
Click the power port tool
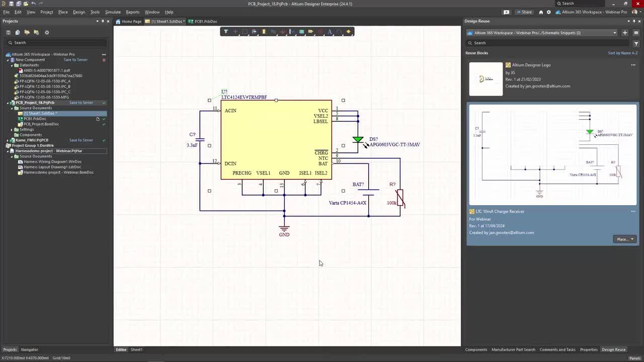[x=283, y=32]
